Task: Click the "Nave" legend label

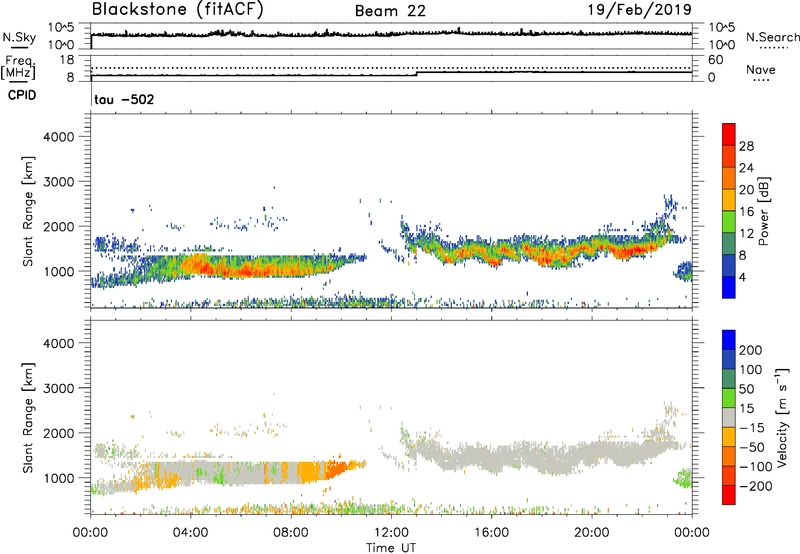Action: (761, 69)
